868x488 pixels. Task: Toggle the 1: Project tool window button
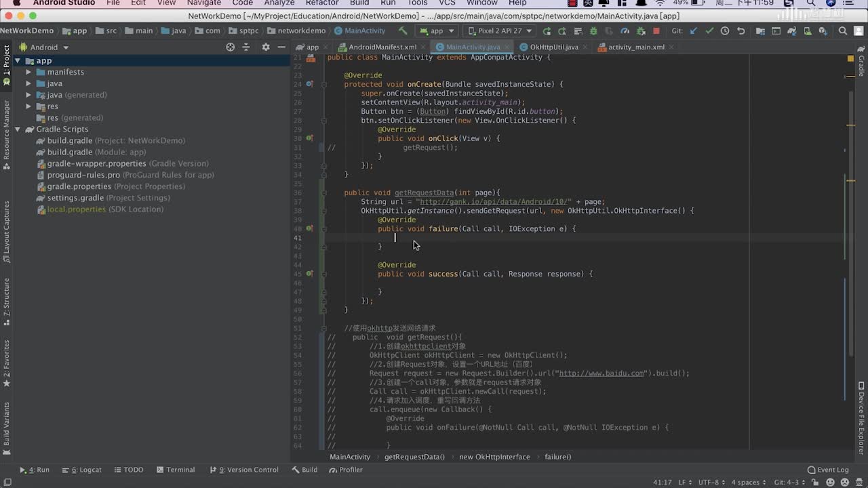pos(7,64)
